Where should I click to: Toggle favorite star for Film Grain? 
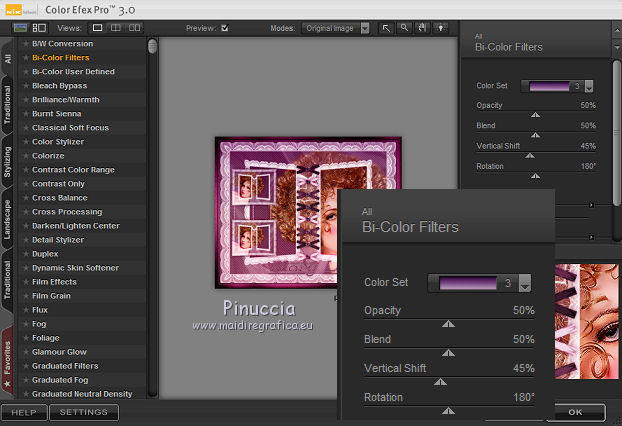[26, 296]
